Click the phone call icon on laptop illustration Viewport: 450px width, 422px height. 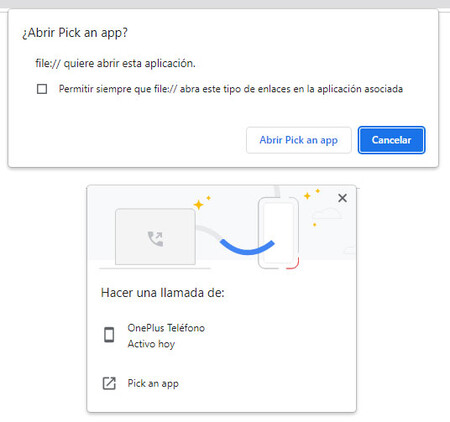click(155, 238)
